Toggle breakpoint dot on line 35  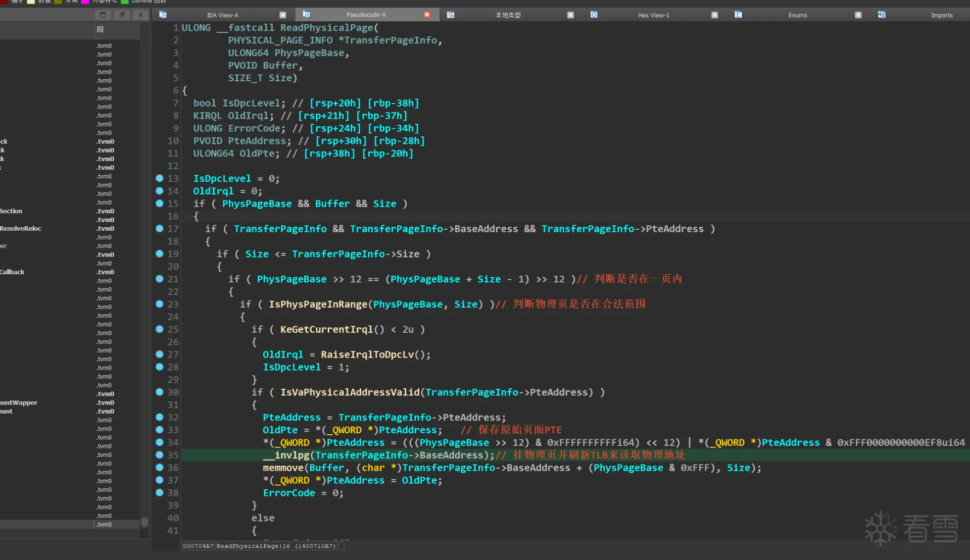[160, 455]
